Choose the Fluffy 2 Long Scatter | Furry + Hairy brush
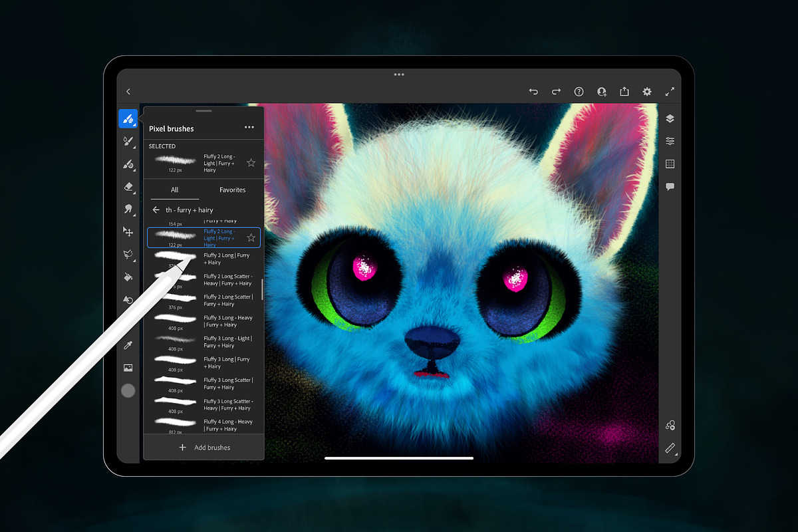This screenshot has height=532, width=798. (203, 300)
